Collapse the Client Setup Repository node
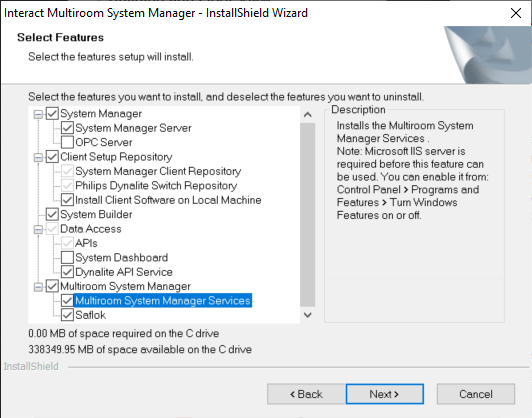Screen dimensions: 532x418 38,157
